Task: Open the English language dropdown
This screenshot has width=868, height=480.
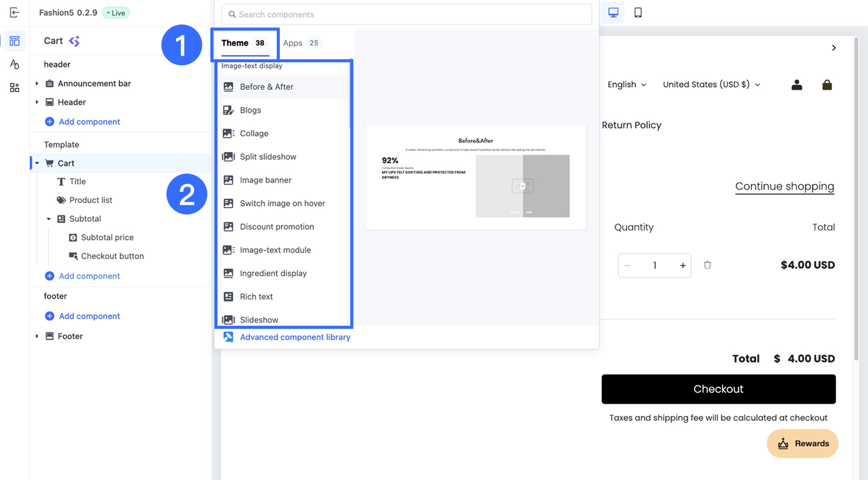Action: click(627, 85)
